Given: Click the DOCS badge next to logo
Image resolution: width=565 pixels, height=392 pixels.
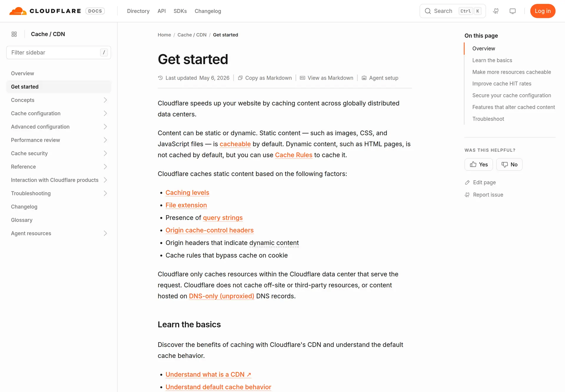Looking at the screenshot, I should tap(95, 11).
